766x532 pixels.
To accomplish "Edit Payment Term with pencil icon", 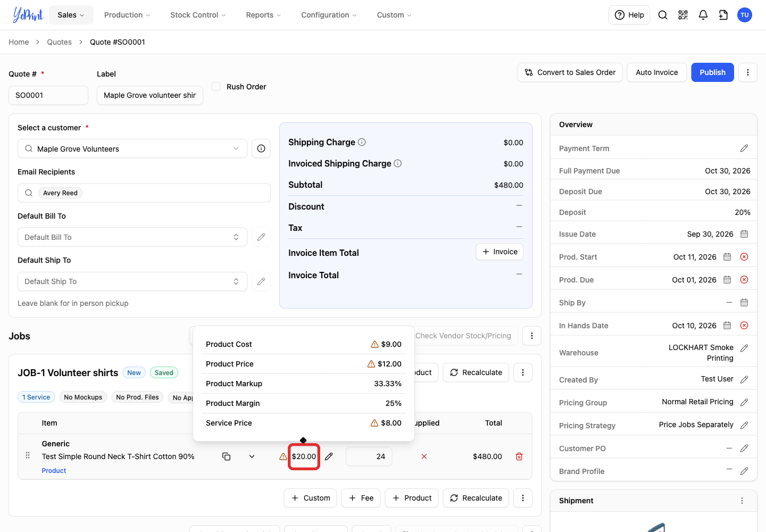I will click(744, 148).
